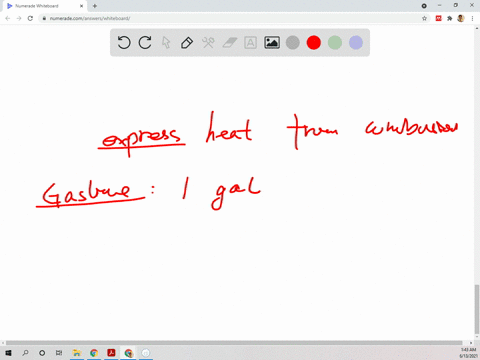The width and height of the screenshot is (480, 360).
Task: Open Cortana from the taskbar
Action: [42, 353]
